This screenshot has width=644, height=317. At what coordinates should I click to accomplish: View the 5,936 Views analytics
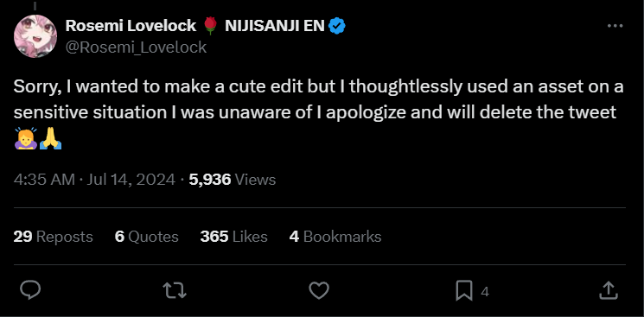tap(233, 180)
